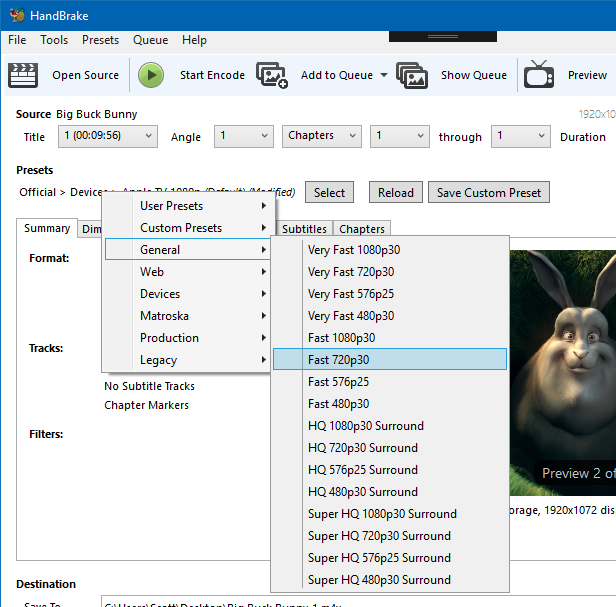Open the Tools menu
This screenshot has width=616, height=607.
click(x=54, y=40)
